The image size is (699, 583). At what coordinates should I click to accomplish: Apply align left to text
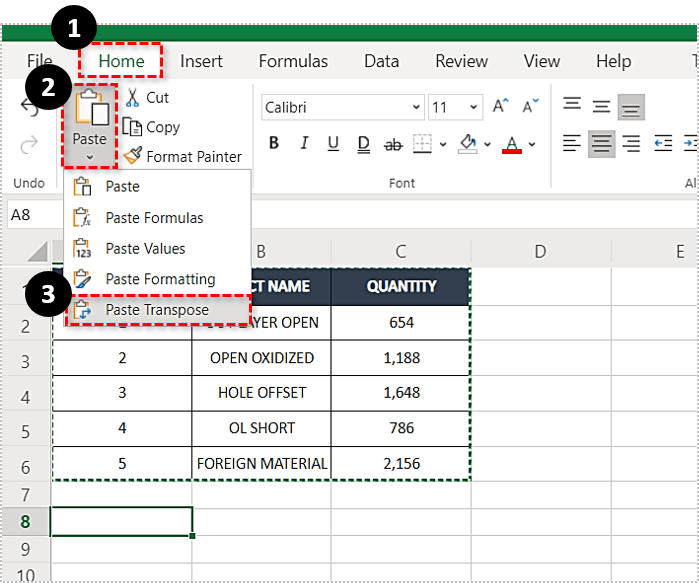(x=572, y=144)
